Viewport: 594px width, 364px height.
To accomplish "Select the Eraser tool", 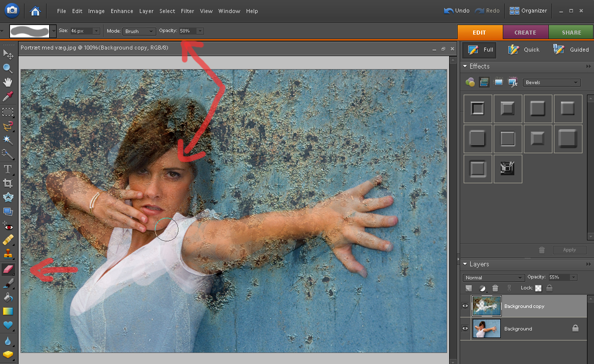I will coord(9,270).
